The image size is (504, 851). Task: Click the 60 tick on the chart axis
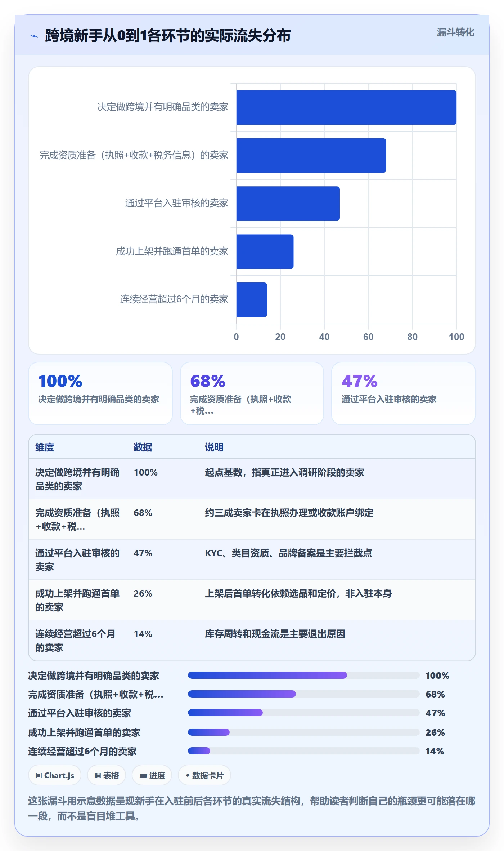coord(368,337)
